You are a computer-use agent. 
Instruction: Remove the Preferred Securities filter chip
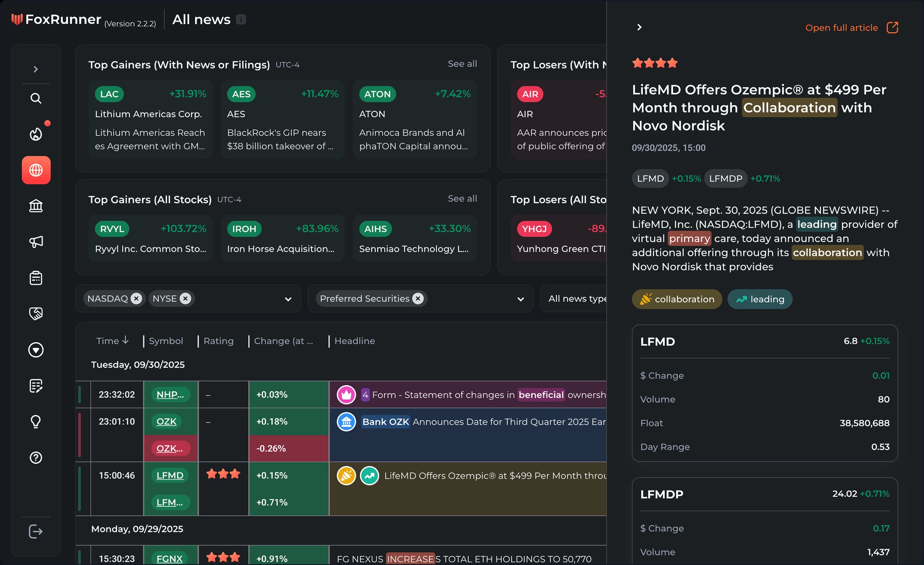click(x=418, y=298)
